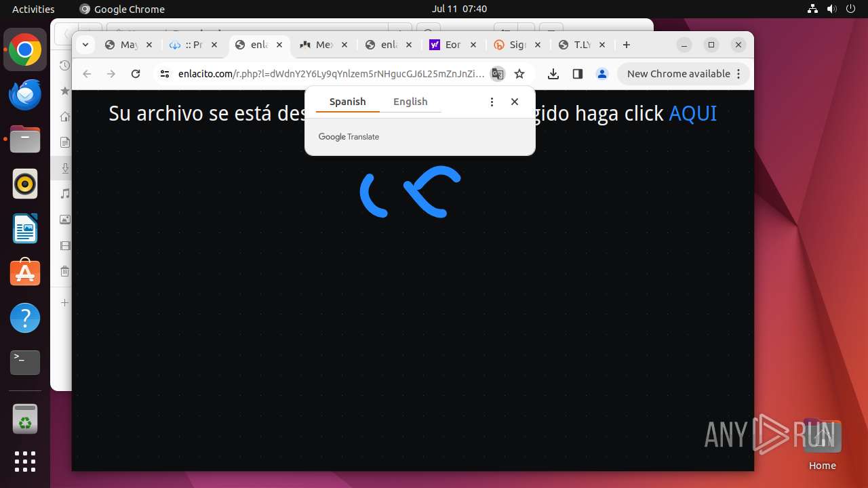Open Files from the dock

(25, 140)
